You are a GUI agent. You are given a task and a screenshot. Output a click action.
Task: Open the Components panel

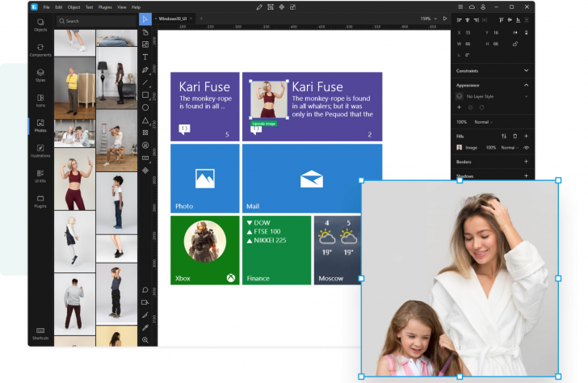tap(40, 50)
